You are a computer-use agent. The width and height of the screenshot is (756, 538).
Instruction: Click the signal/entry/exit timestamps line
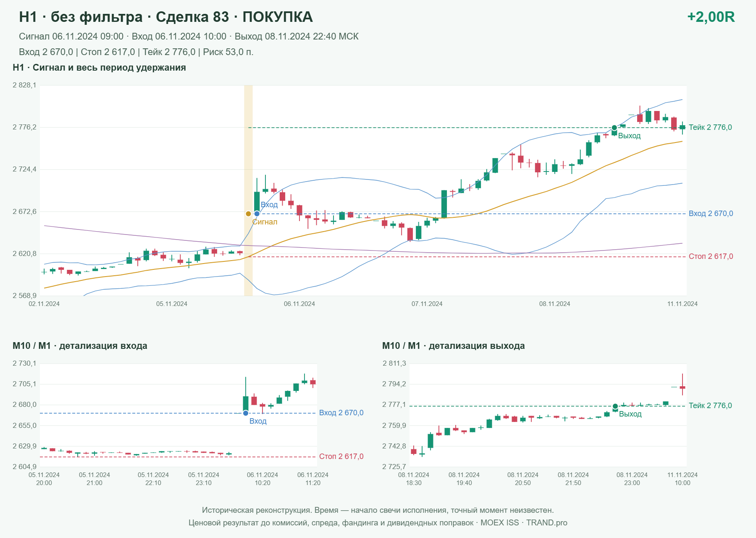click(189, 37)
